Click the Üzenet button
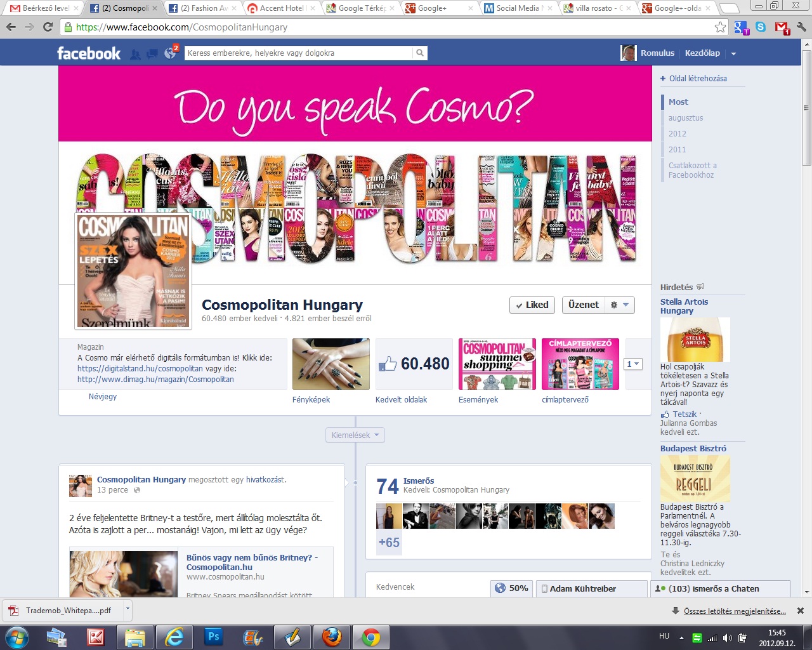The width and height of the screenshot is (812, 650). pyautogui.click(x=583, y=305)
